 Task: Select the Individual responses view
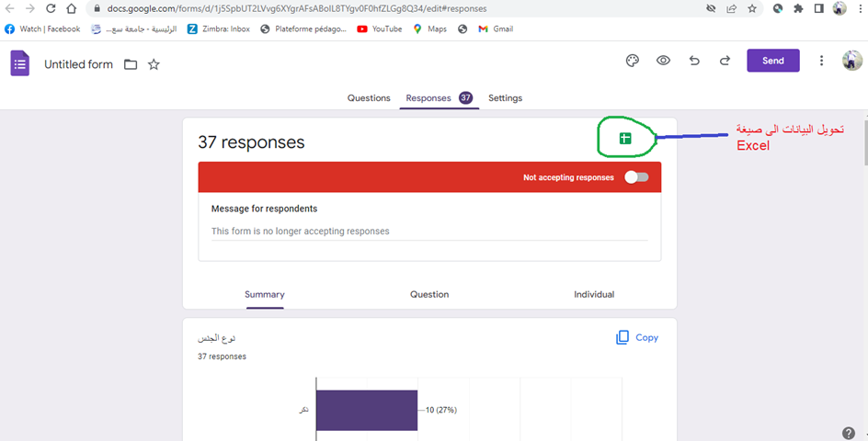[594, 295]
